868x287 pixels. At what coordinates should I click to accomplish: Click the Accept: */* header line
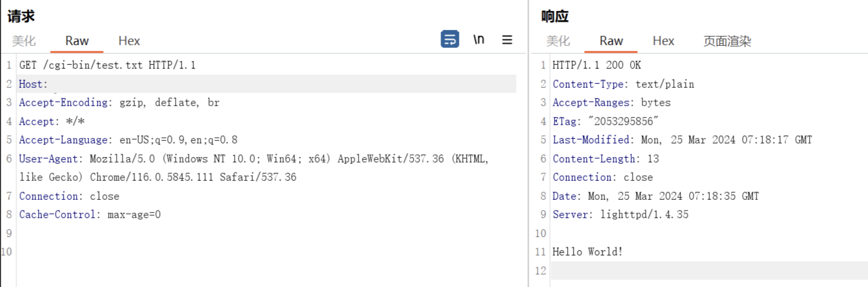pyautogui.click(x=52, y=122)
